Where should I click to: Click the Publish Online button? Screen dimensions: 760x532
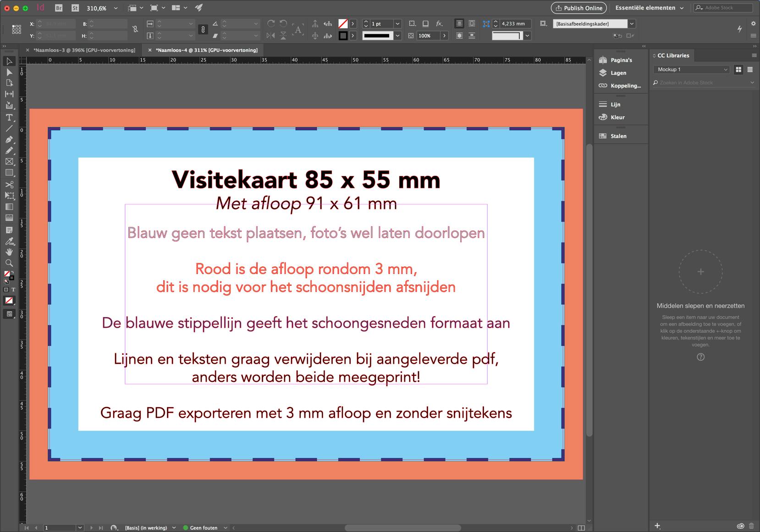coord(578,8)
